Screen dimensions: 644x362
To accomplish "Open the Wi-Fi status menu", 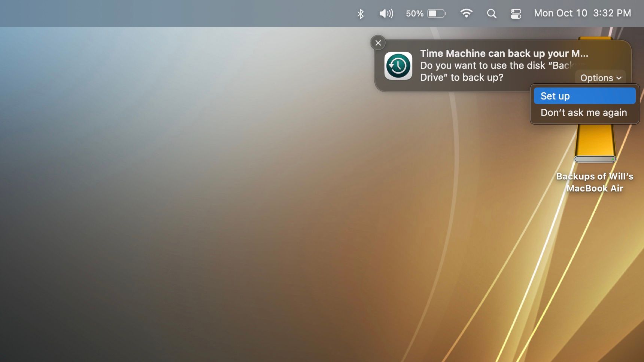I will point(466,13).
